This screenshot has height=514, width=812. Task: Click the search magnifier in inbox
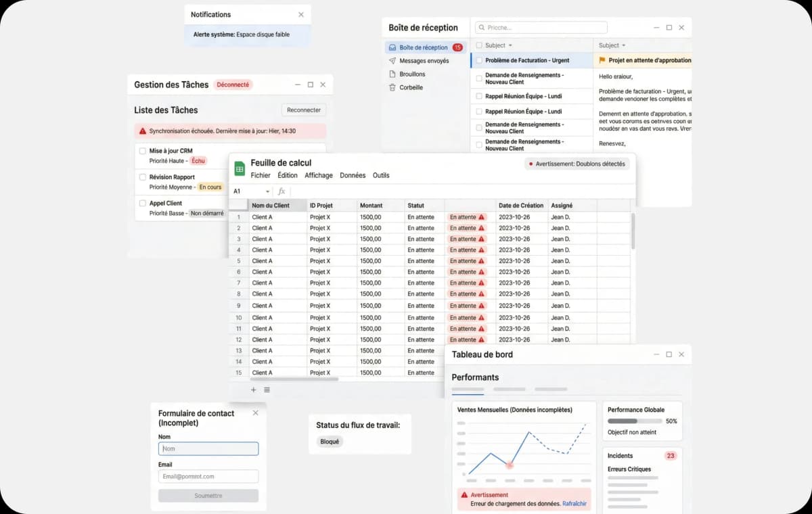click(x=481, y=28)
